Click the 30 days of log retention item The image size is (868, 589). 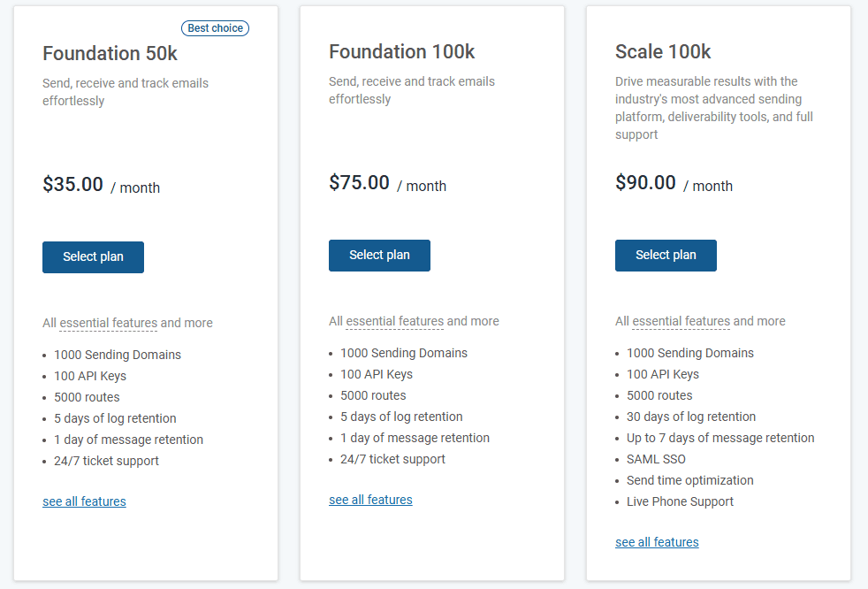click(691, 417)
